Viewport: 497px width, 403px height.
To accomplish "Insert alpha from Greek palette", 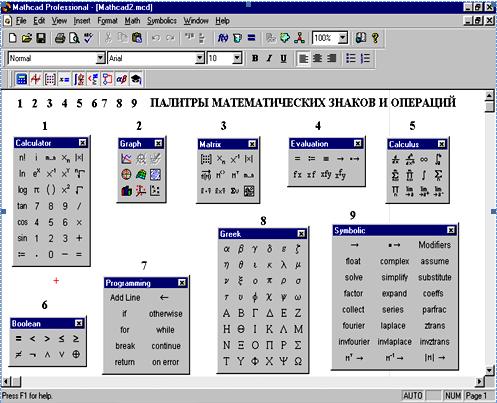I will tap(226, 249).
